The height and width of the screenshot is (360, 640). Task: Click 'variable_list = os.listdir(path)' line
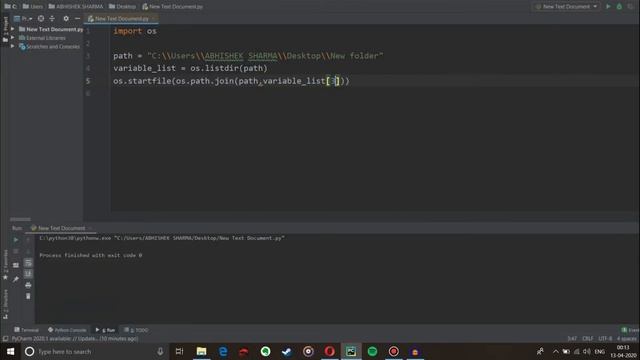coord(190,68)
